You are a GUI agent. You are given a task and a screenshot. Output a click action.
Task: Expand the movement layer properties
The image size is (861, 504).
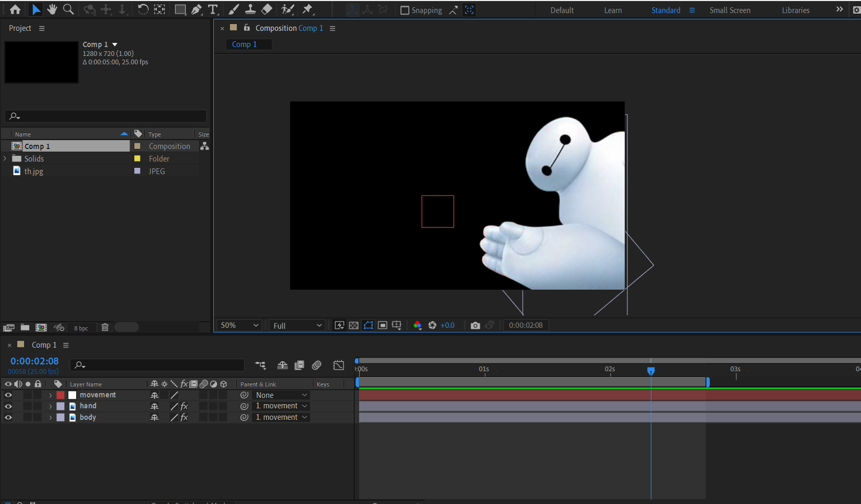pos(50,395)
